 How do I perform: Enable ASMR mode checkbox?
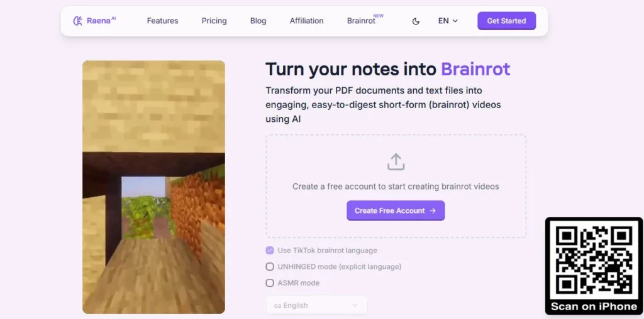click(270, 283)
